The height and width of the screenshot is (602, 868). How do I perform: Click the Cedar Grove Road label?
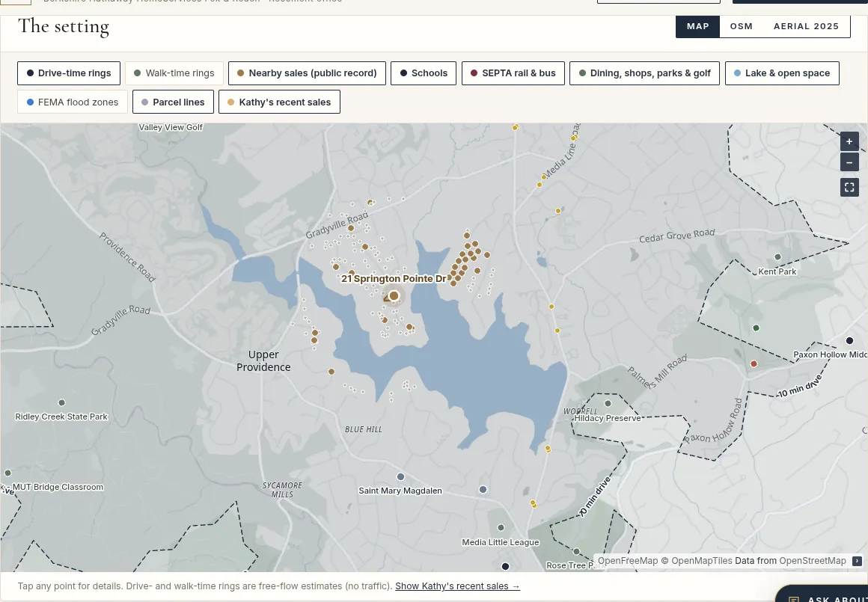point(676,236)
